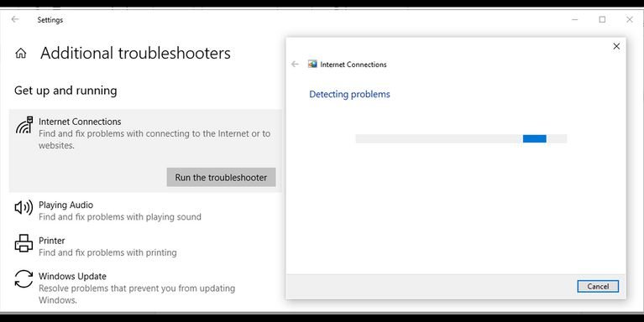Click the Windows Update sync icon
Image resolution: width=644 pixels, height=322 pixels.
click(24, 279)
